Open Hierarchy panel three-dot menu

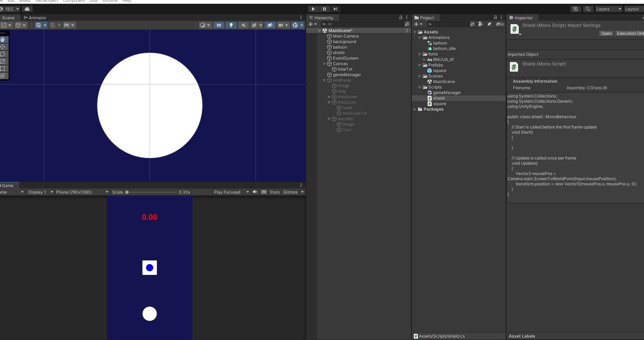(407, 17)
